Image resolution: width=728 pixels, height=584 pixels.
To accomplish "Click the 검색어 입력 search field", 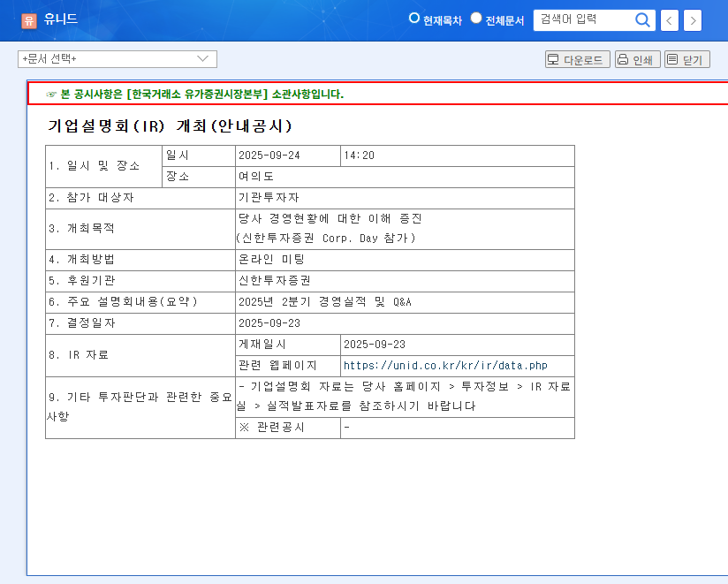I will (583, 19).
